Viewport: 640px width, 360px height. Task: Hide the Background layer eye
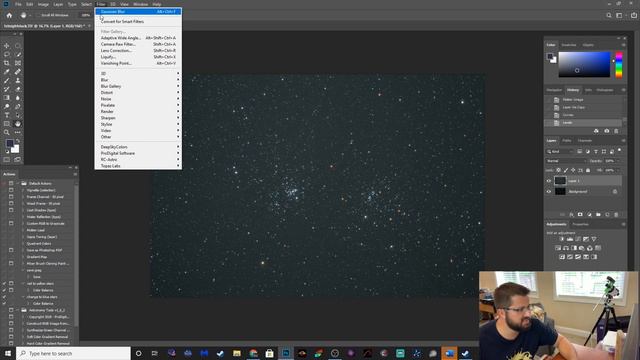pyautogui.click(x=549, y=191)
